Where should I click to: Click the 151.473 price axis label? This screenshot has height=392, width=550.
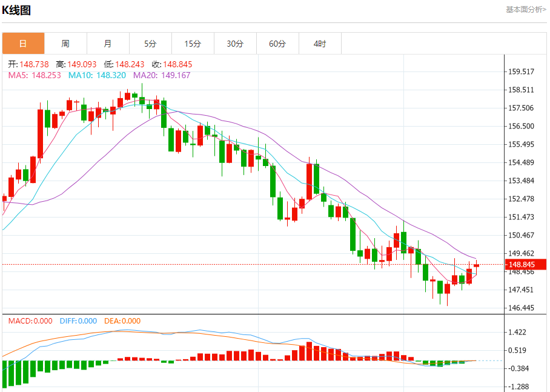click(522, 217)
